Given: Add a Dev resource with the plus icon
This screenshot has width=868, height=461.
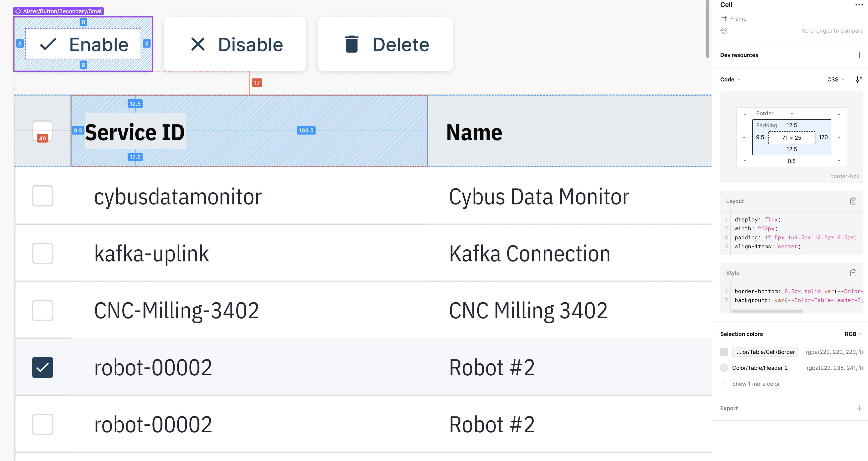Looking at the screenshot, I should [859, 55].
